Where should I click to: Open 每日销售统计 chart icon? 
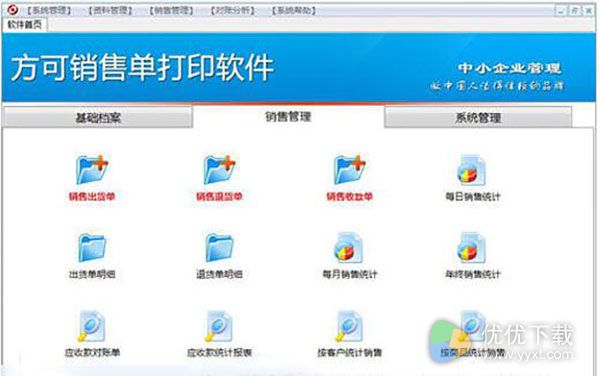point(472,170)
